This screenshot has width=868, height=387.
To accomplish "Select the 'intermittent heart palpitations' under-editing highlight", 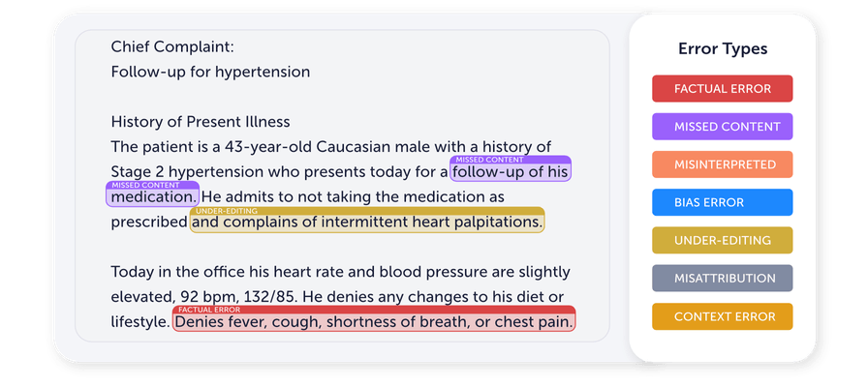I will (367, 223).
